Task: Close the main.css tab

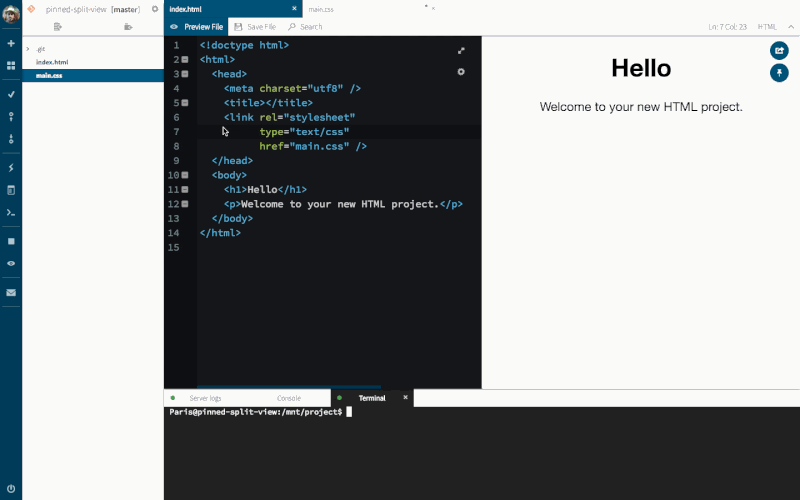Action: [433, 9]
